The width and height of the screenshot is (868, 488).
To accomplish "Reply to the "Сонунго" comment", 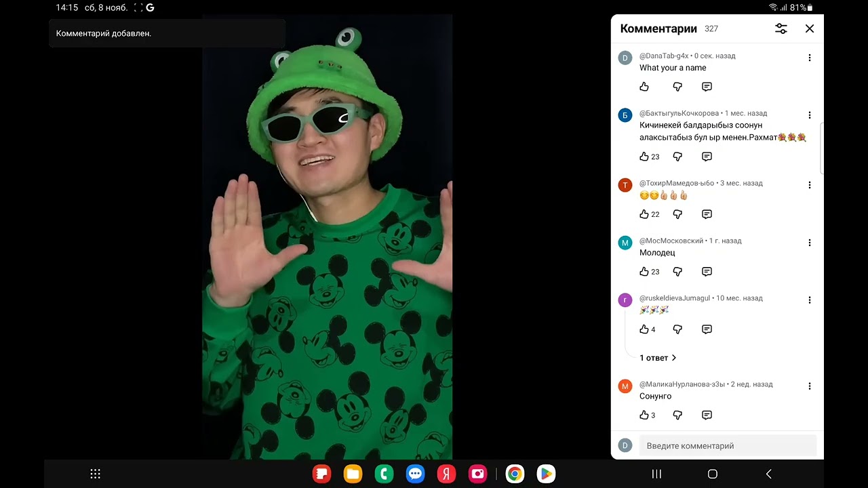I will pyautogui.click(x=707, y=415).
